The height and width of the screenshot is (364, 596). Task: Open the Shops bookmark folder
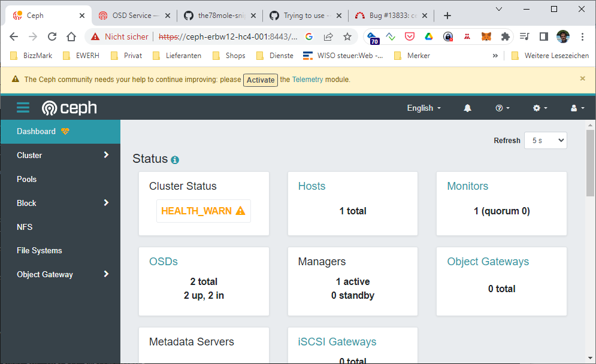coord(229,56)
